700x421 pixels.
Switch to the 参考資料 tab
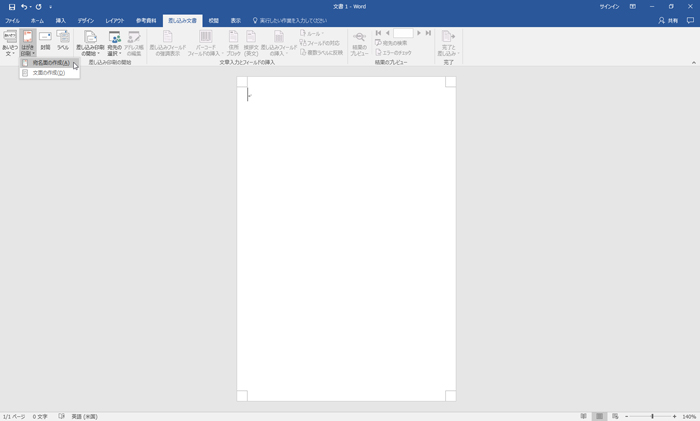(x=147, y=20)
